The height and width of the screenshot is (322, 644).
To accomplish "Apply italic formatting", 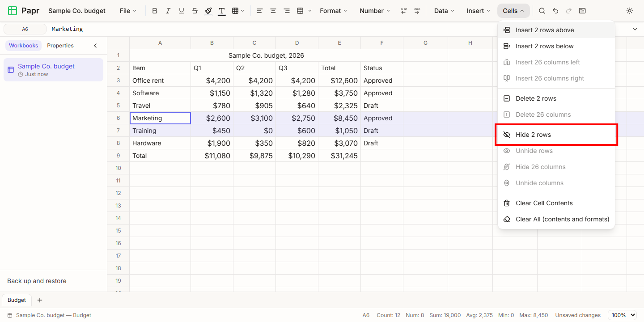I will coord(168,11).
